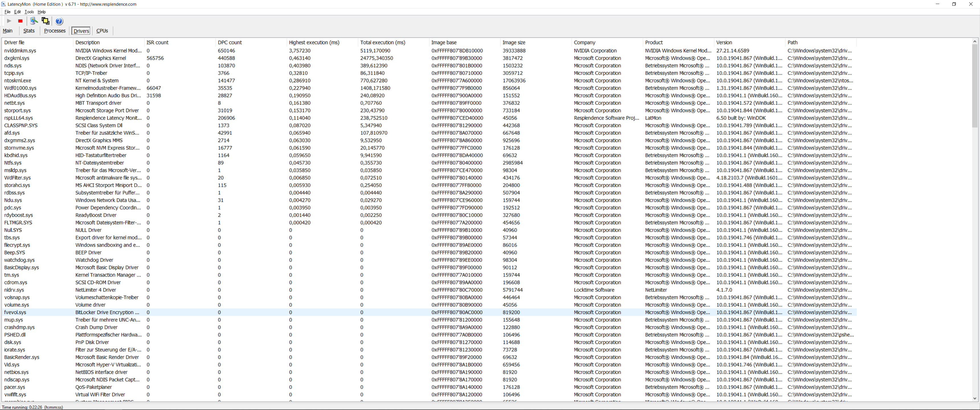
Task: Sort by the DPC count column header
Action: point(229,42)
